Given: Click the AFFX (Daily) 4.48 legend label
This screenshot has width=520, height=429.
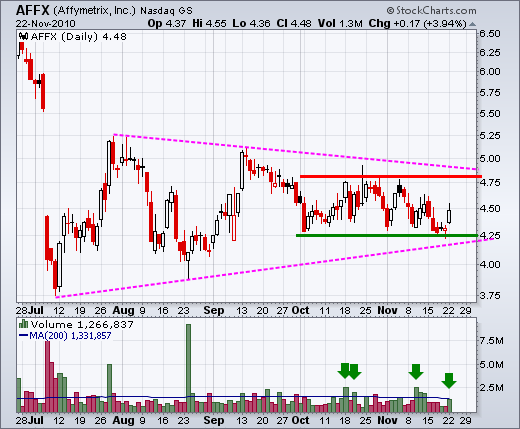Looking at the screenshot, I should [79, 36].
